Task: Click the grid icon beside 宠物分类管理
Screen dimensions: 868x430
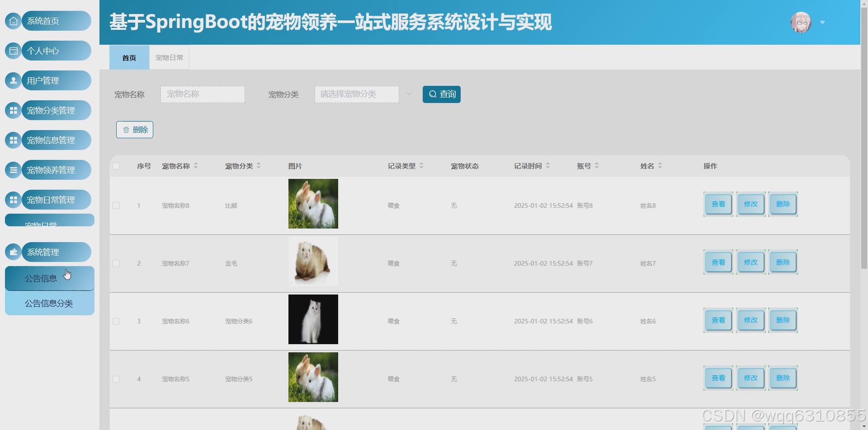Action: coord(14,110)
